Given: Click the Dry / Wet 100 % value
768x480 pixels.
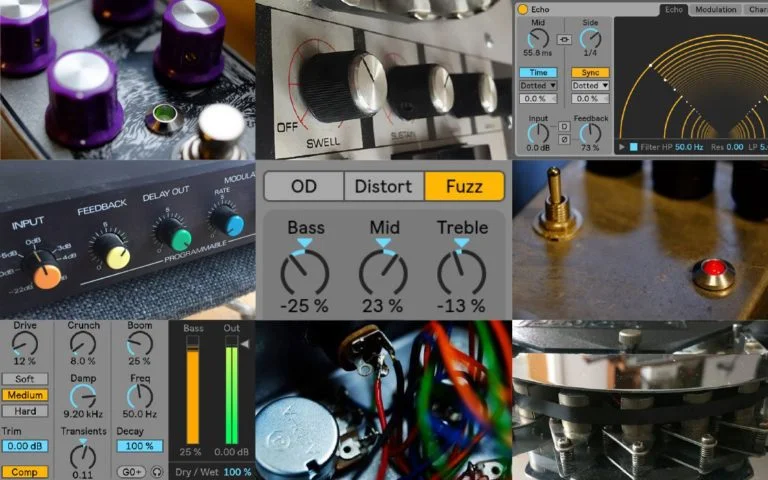Looking at the screenshot, I should [237, 472].
